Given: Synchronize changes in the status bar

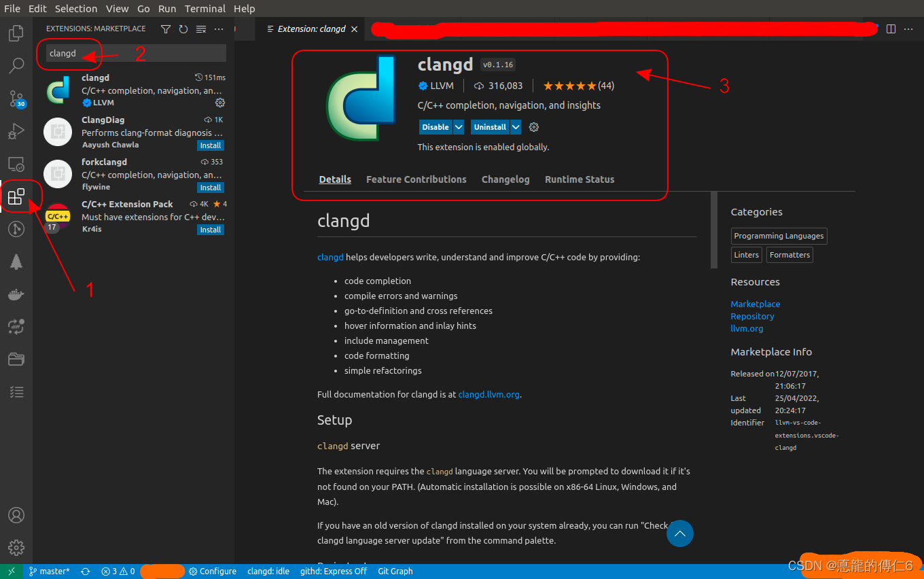Looking at the screenshot, I should [86, 572].
